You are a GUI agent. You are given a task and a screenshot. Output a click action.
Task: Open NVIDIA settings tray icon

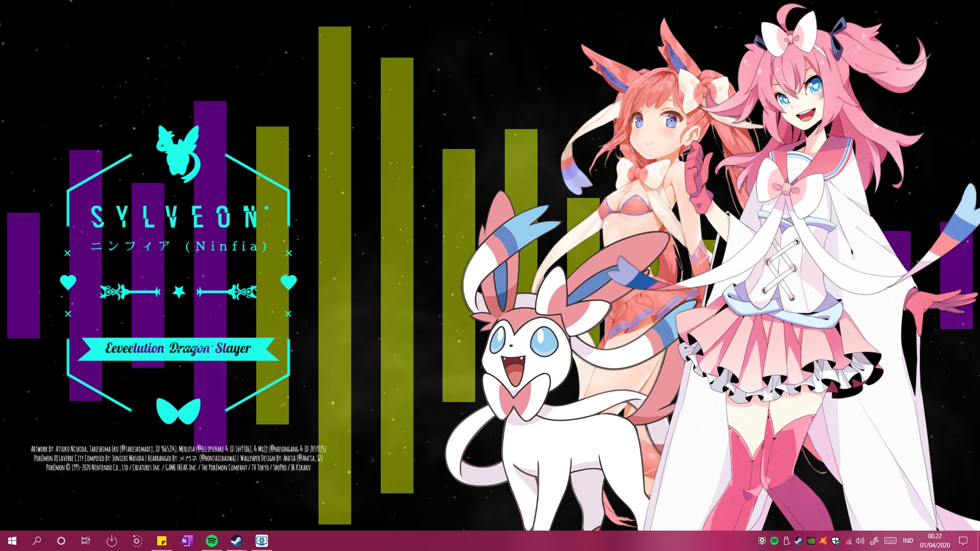811,541
